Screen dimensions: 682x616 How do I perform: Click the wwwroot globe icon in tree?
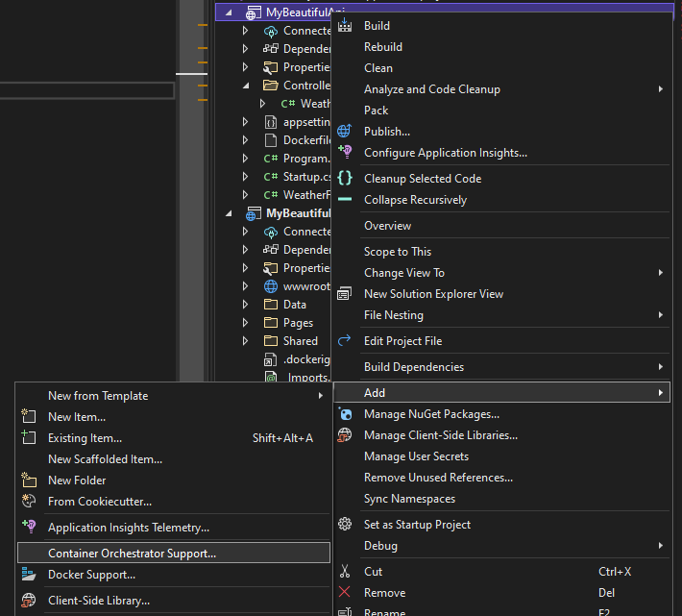click(271, 286)
